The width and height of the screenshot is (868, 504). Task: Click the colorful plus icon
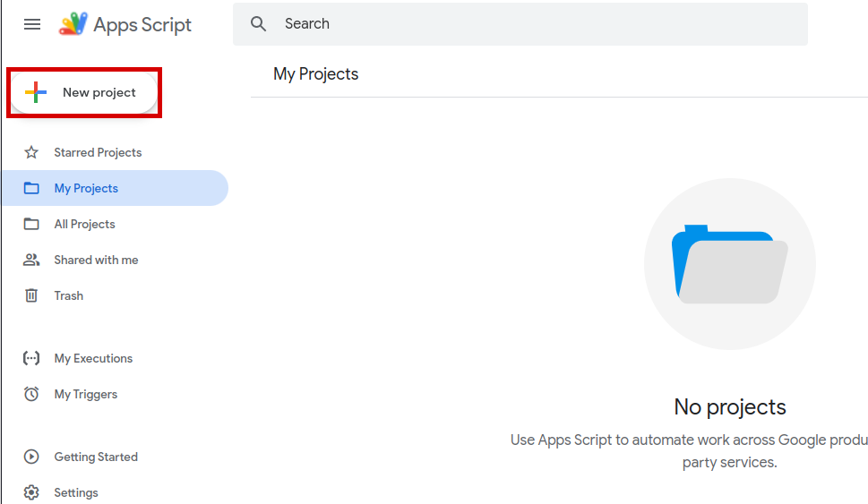36,92
